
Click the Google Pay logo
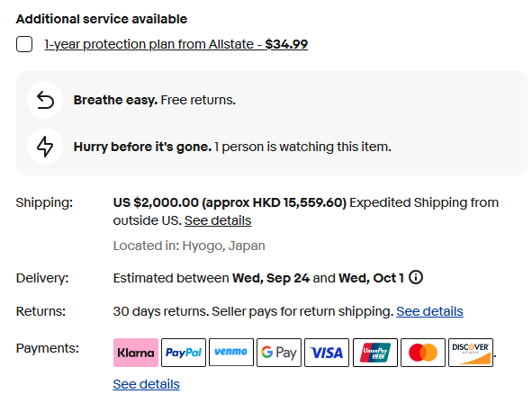tap(279, 353)
